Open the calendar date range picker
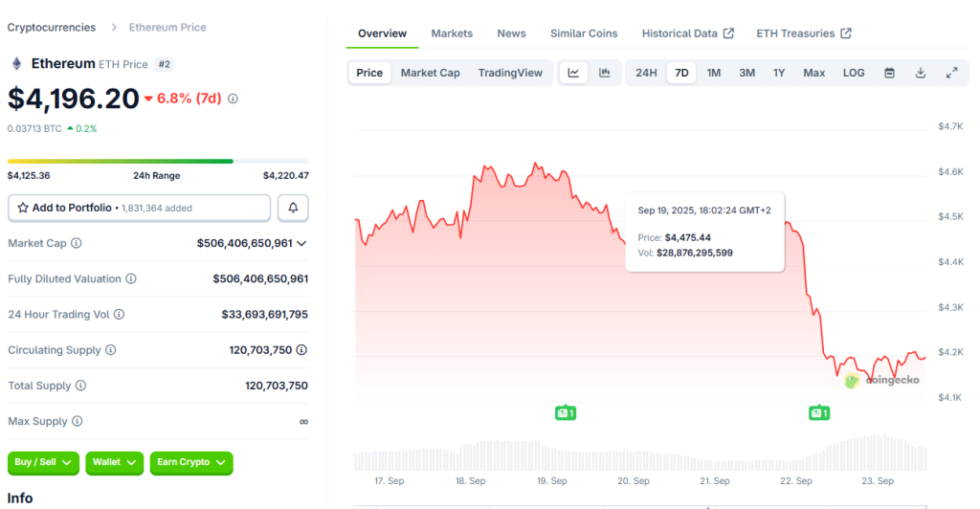Screen dimensions: 980x509 889,73
